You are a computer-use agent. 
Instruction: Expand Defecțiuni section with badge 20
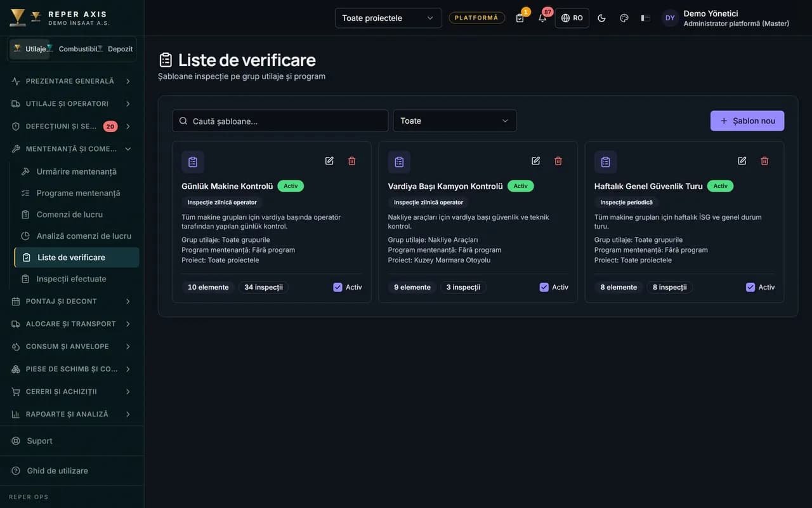pyautogui.click(x=72, y=126)
